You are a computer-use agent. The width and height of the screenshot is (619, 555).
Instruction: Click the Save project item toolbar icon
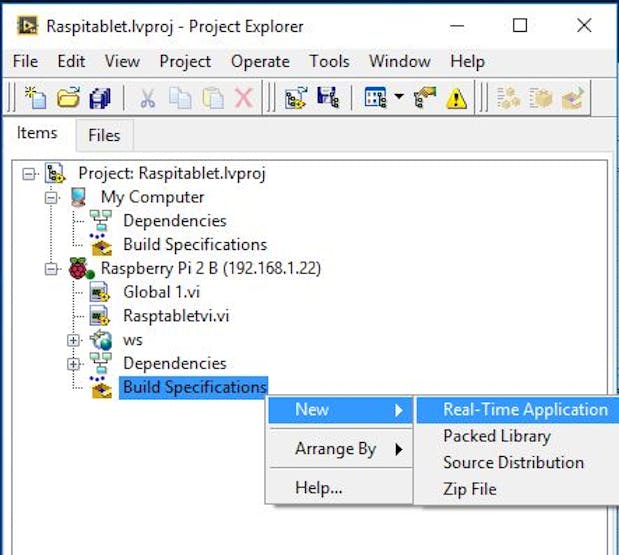(x=328, y=98)
